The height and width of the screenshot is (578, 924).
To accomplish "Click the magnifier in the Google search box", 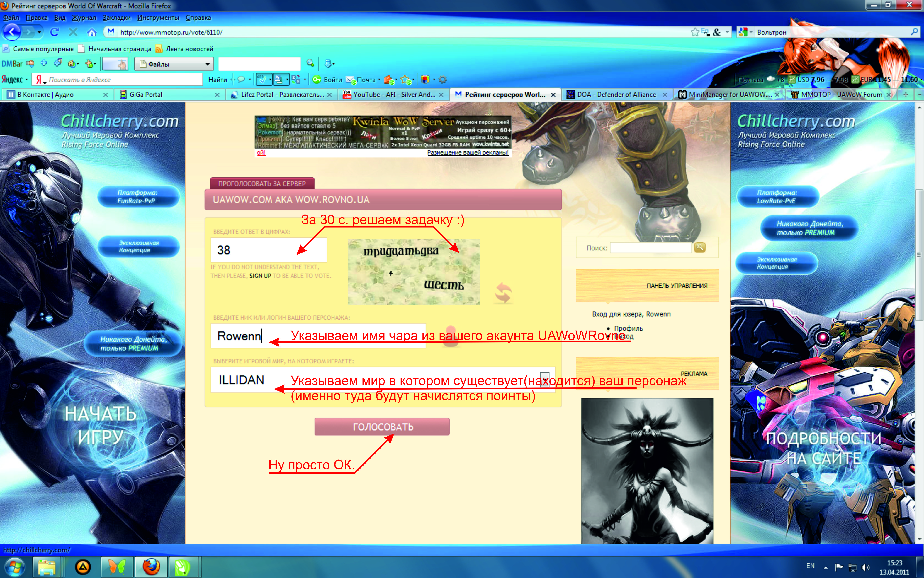I will (x=914, y=32).
